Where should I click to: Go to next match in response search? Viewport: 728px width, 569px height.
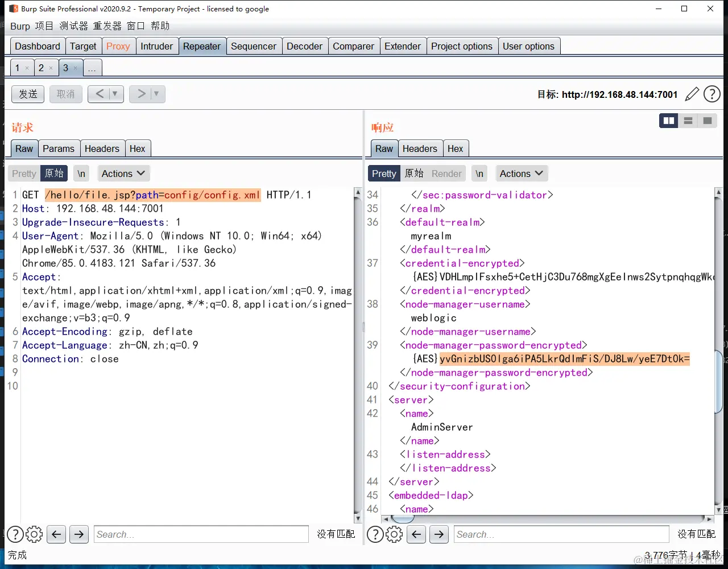tap(439, 534)
